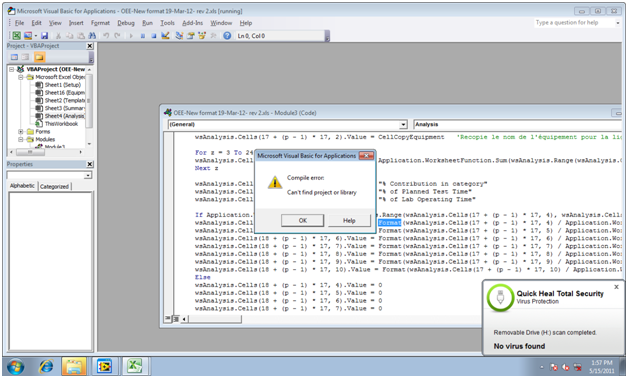The image size is (628, 378).
Task: Open the File menu
Action: pyautogui.click(x=19, y=23)
